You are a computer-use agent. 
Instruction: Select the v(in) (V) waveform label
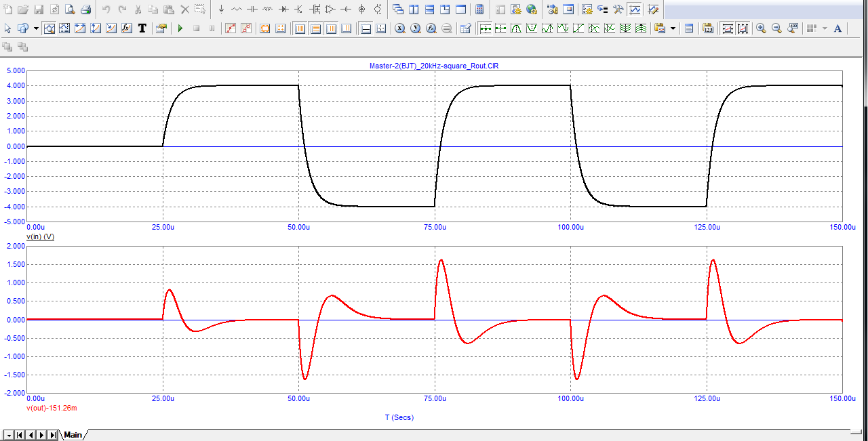click(x=41, y=236)
